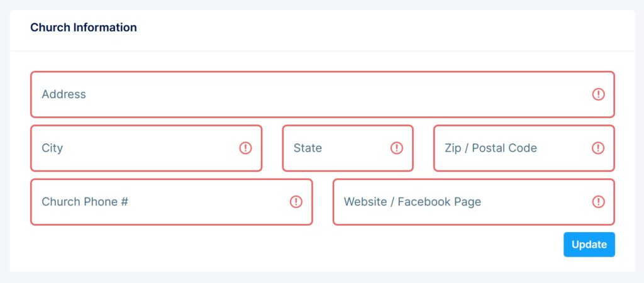Click the Website / Facebook Page field

[x=474, y=202]
